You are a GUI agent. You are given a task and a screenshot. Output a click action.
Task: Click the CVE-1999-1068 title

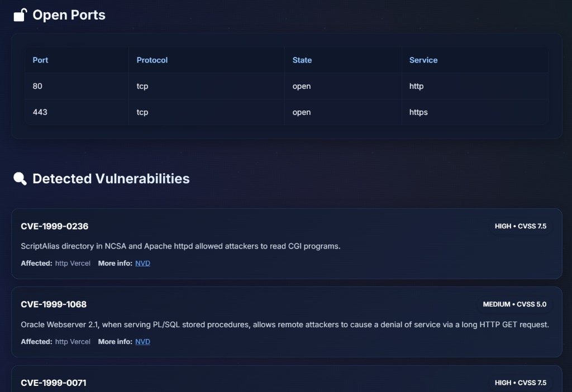(x=54, y=304)
